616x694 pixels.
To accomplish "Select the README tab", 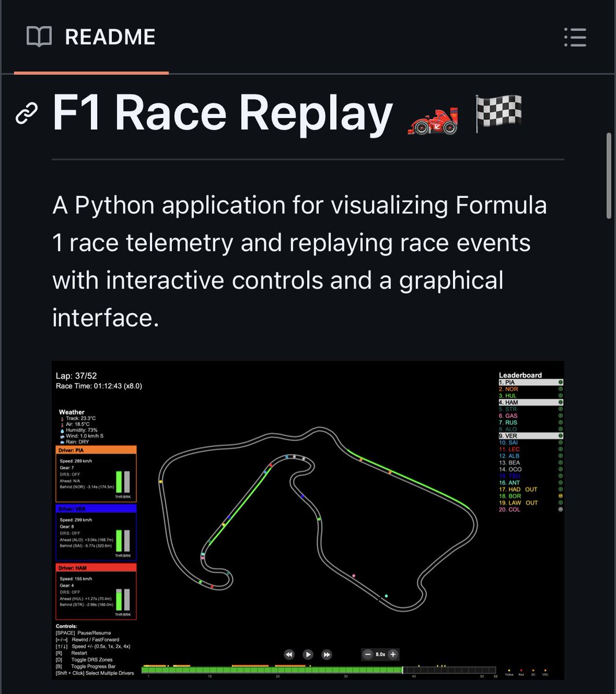I will 91,37.
